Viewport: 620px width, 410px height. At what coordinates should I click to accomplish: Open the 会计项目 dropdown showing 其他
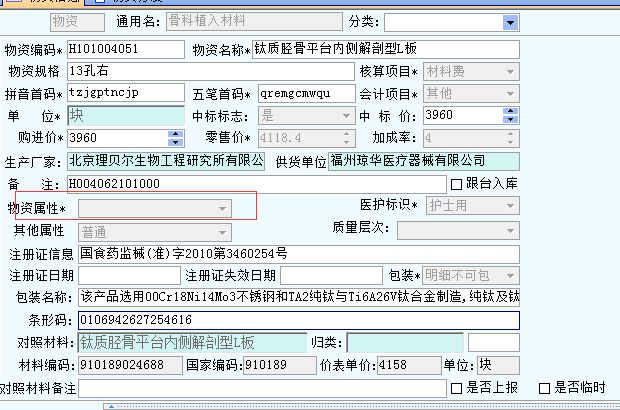click(510, 94)
